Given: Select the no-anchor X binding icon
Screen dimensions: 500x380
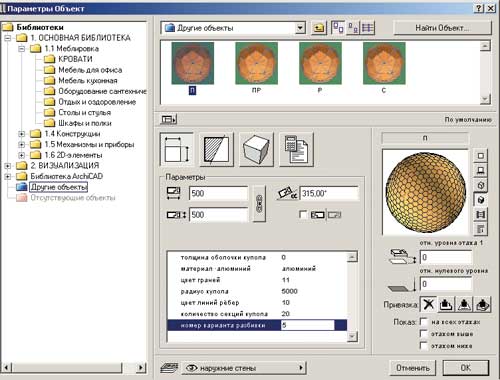Looking at the screenshot, I should 428,304.
